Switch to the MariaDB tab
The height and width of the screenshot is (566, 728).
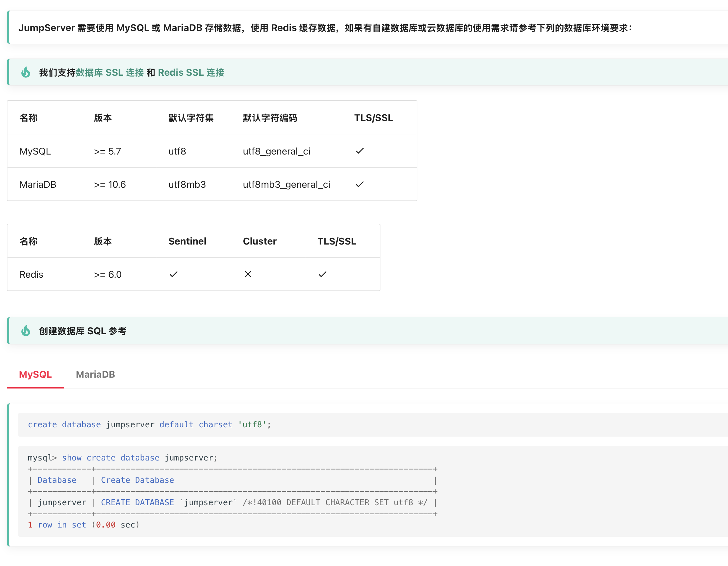(x=95, y=374)
